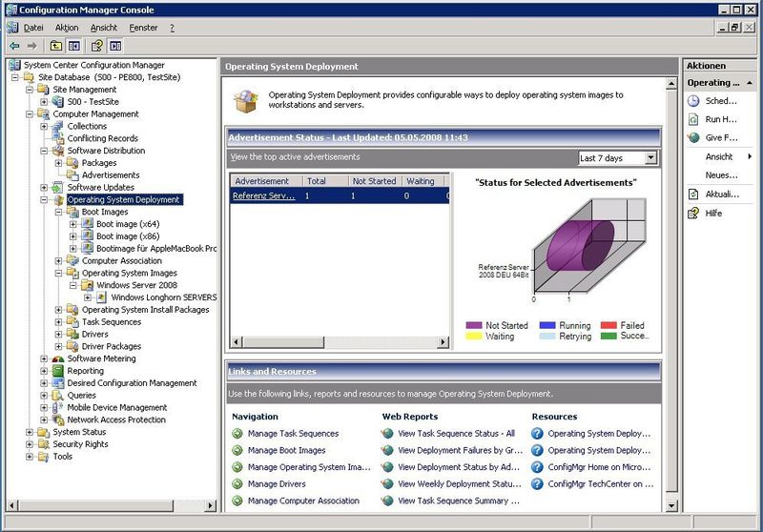The image size is (763, 532).
Task: Expand the Collections tree node
Action: click(x=44, y=127)
